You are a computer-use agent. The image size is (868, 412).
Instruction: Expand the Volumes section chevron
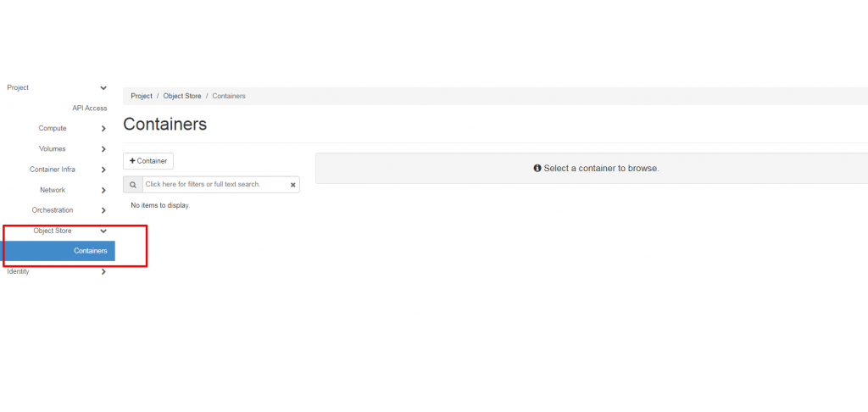pos(103,149)
